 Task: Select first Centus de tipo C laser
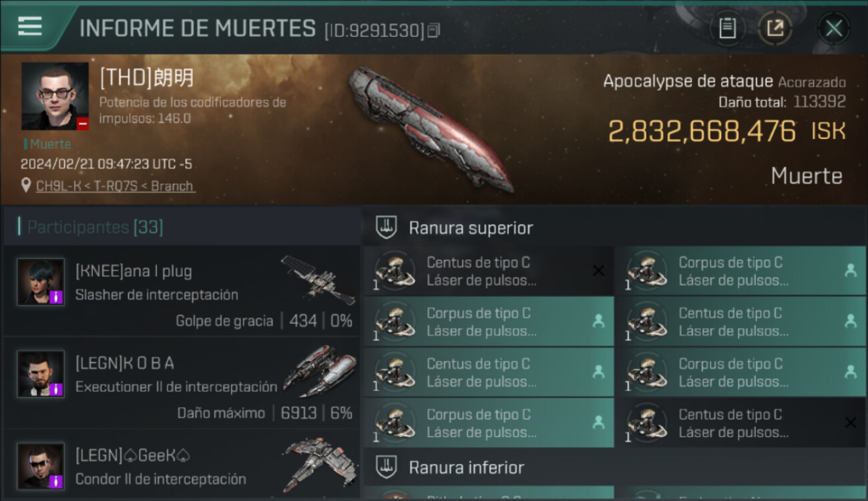click(489, 271)
